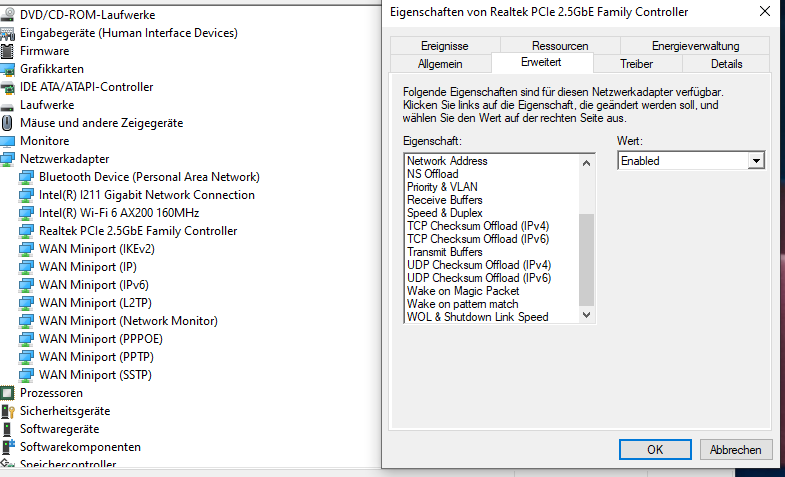Select the Receive Buffers property
This screenshot has height=477, width=785.
click(445, 200)
